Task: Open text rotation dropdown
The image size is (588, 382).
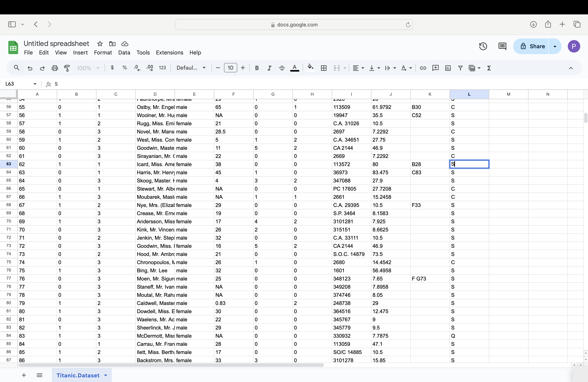Action: click(x=407, y=68)
